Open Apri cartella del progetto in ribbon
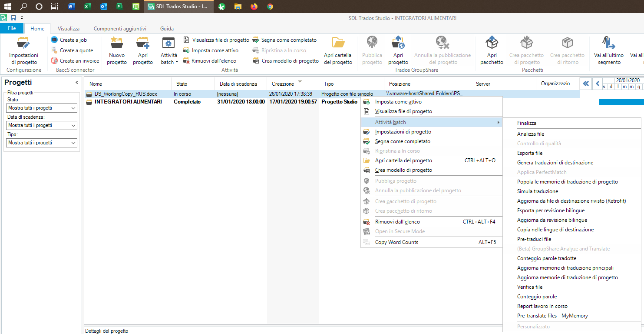The image size is (644, 334). pos(338,50)
